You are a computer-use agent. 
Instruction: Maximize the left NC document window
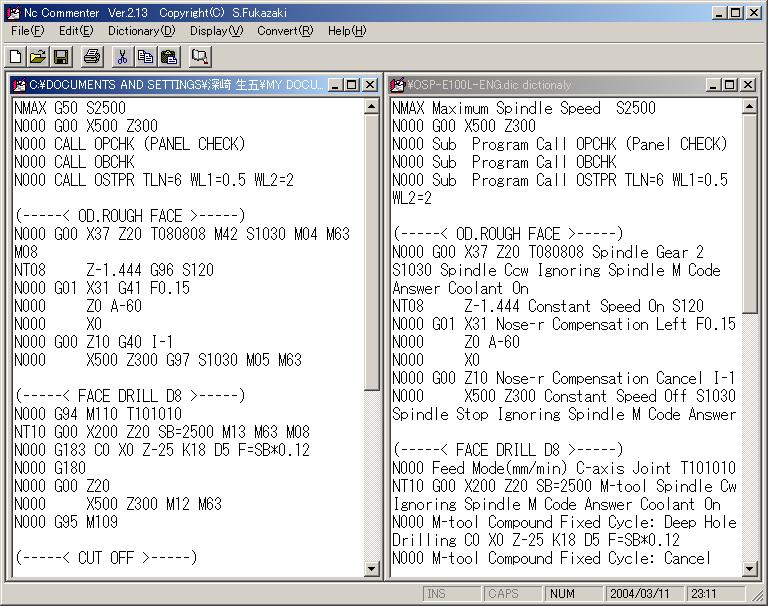[x=352, y=85]
